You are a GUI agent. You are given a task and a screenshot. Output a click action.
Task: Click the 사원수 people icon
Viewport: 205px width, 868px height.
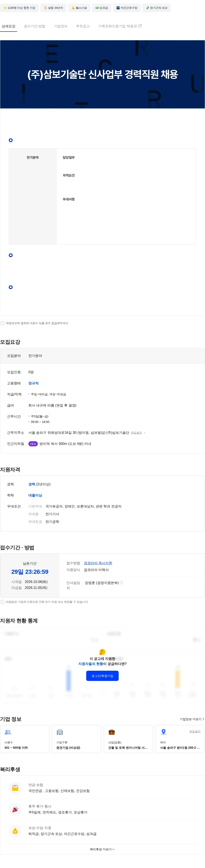click(8, 732)
